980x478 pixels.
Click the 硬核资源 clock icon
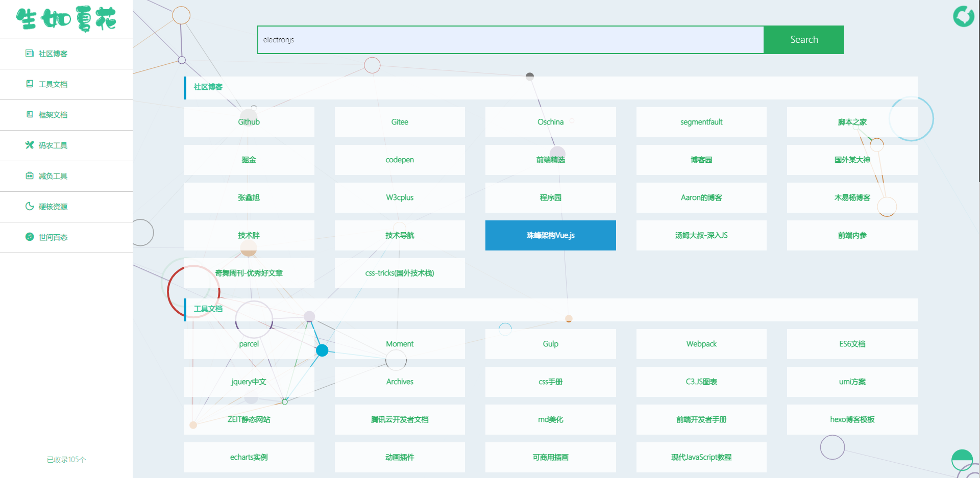(x=29, y=206)
